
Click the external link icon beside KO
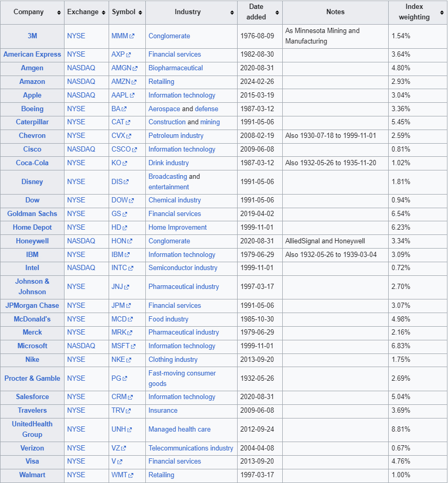[125, 163]
